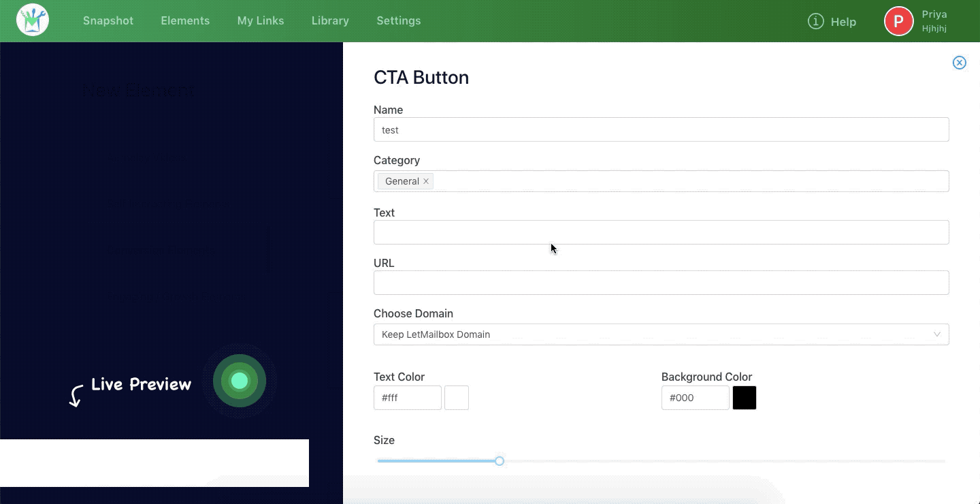
Task: Click the Priya profile avatar
Action: [898, 20]
